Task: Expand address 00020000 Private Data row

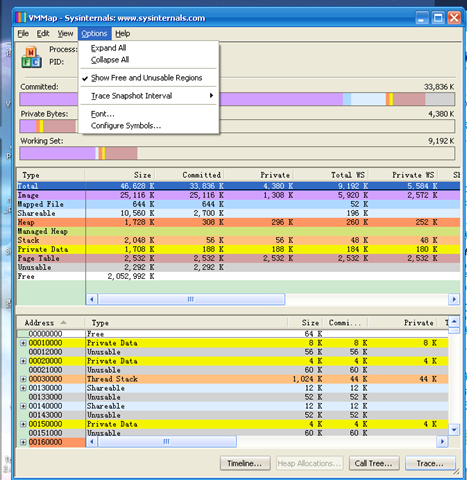Action: pos(23,361)
